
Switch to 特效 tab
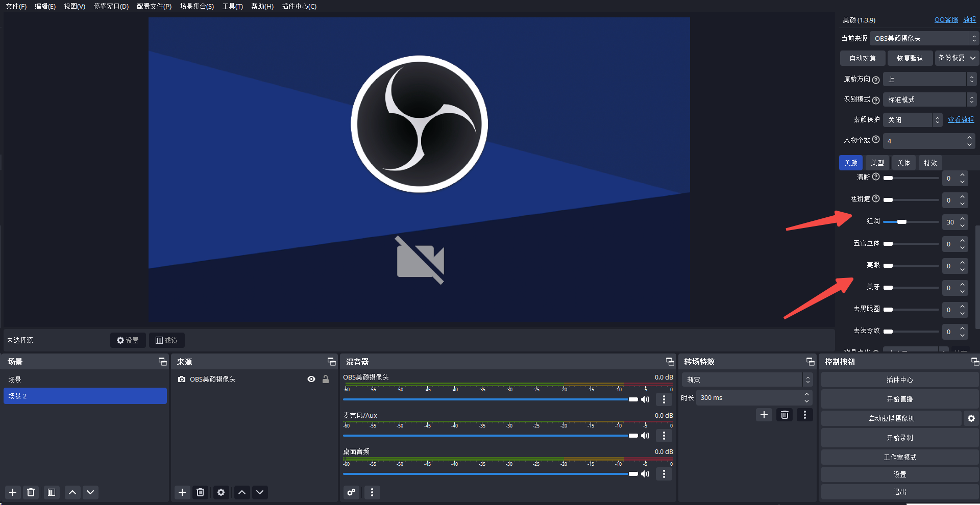(x=930, y=163)
